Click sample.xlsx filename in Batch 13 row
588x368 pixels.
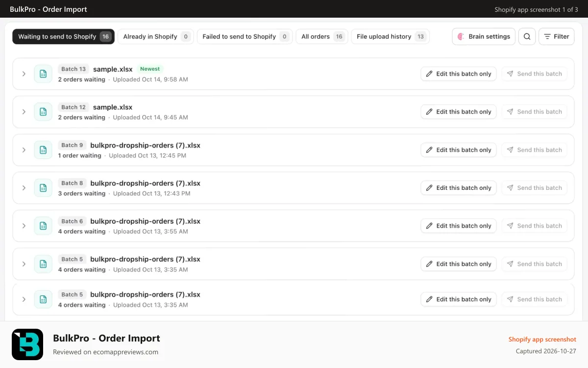tap(113, 69)
